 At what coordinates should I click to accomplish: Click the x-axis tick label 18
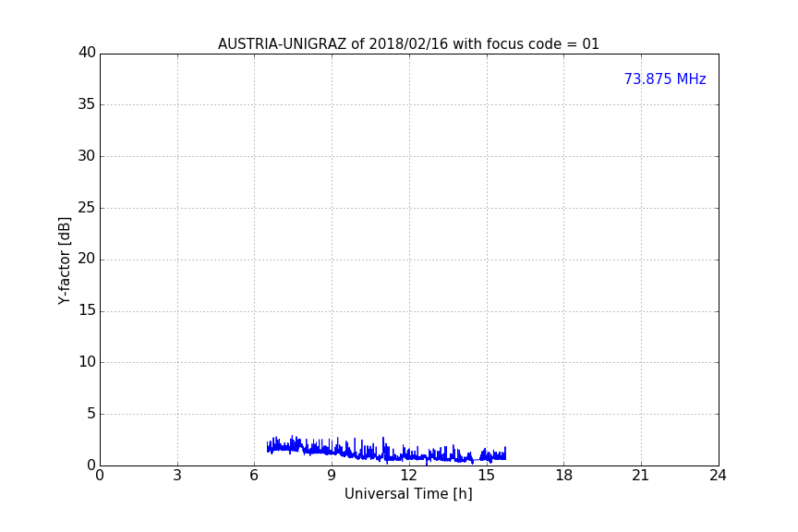564,476
